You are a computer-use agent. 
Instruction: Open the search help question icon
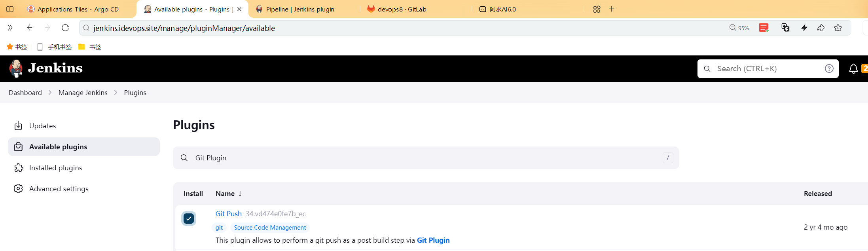tap(829, 68)
